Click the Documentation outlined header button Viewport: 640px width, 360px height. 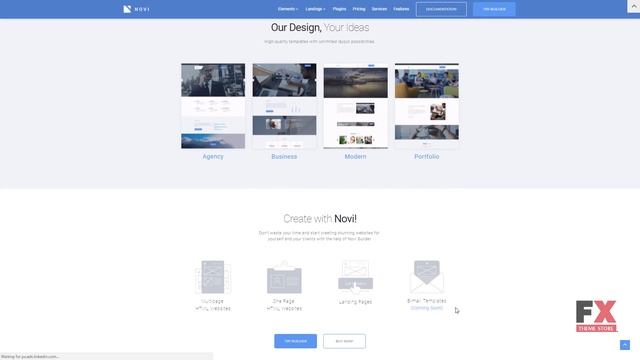click(x=441, y=9)
